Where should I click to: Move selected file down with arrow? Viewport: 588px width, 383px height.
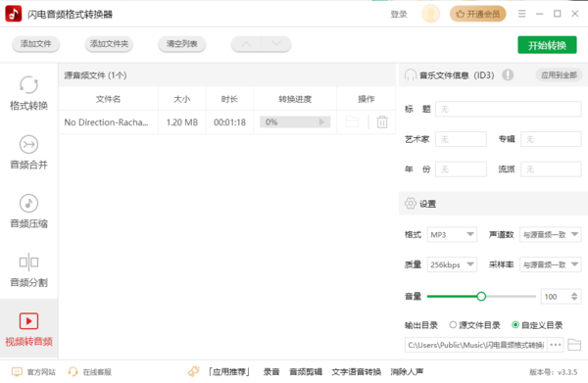[276, 44]
